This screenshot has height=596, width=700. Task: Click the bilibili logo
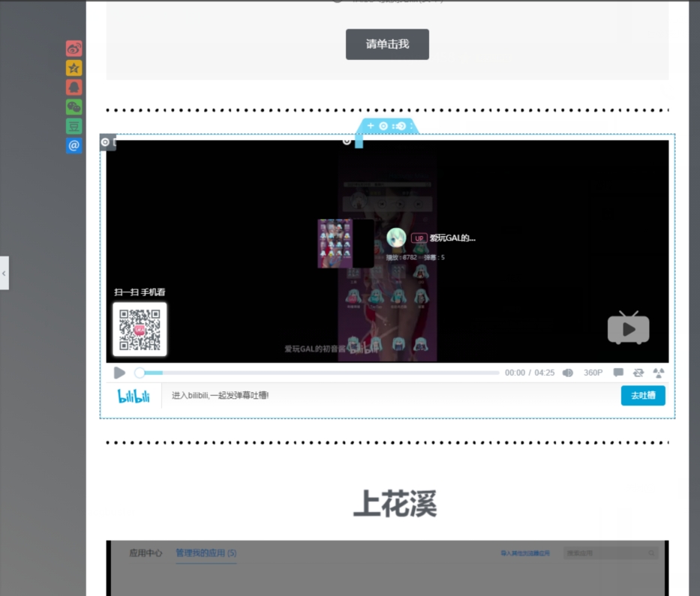click(134, 396)
